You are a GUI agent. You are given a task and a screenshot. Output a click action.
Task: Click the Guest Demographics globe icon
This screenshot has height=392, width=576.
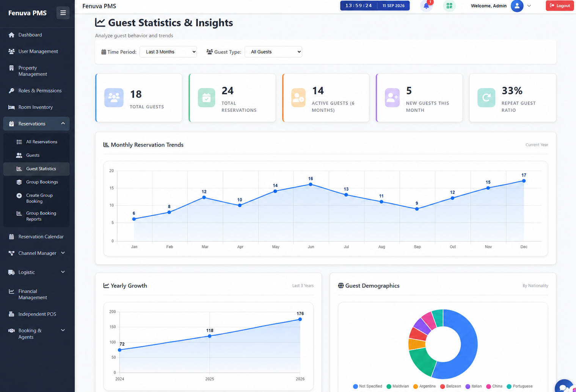341,286
